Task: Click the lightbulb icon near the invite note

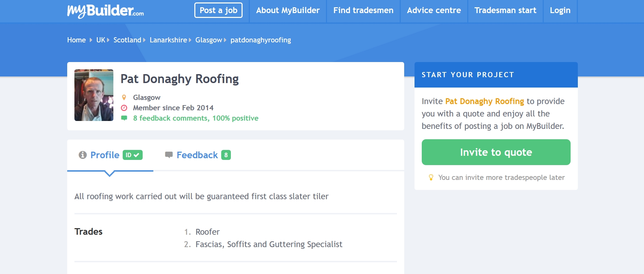Action: point(431,177)
